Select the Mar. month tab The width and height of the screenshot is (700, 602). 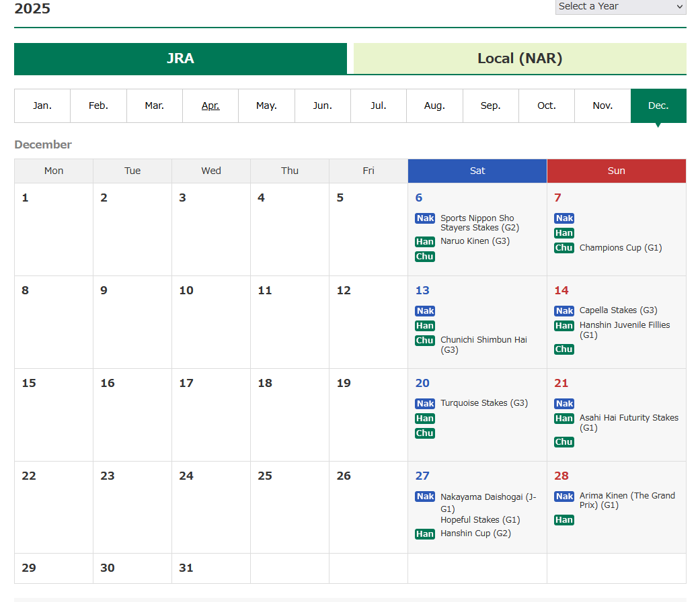tap(155, 105)
